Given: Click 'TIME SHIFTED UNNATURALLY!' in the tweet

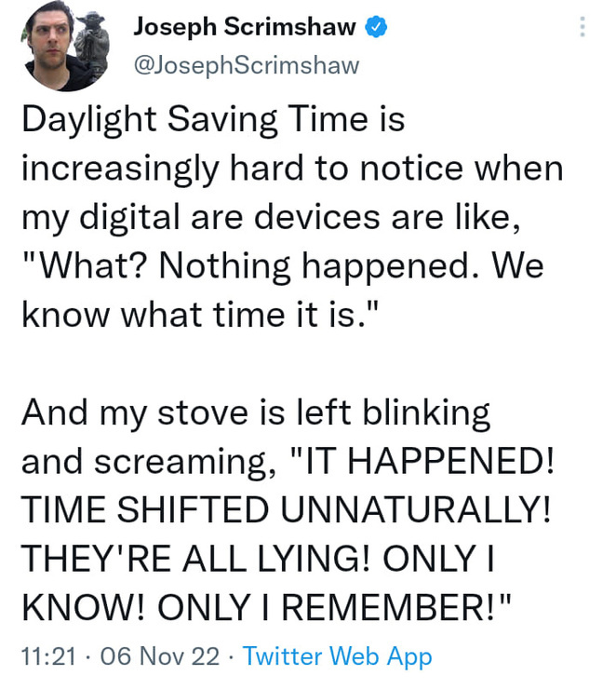Looking at the screenshot, I should [286, 511].
